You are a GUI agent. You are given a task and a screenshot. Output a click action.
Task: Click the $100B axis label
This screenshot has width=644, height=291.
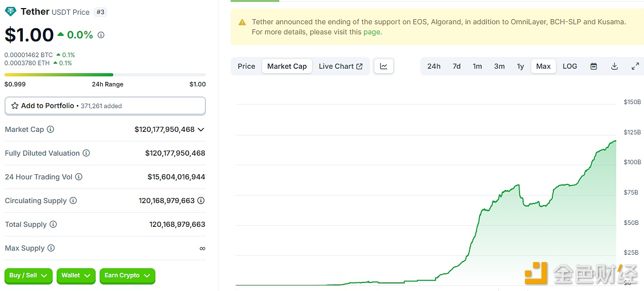(x=632, y=162)
